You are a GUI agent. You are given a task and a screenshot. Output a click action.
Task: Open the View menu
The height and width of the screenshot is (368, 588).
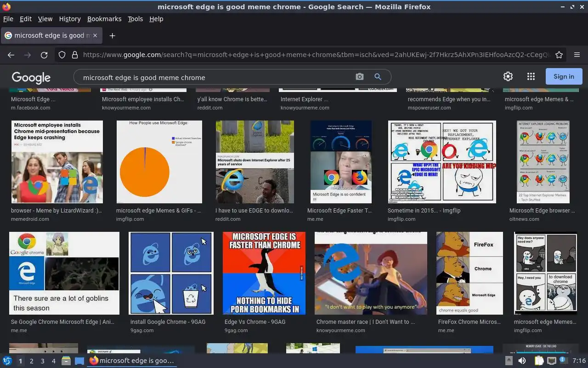[45, 19]
